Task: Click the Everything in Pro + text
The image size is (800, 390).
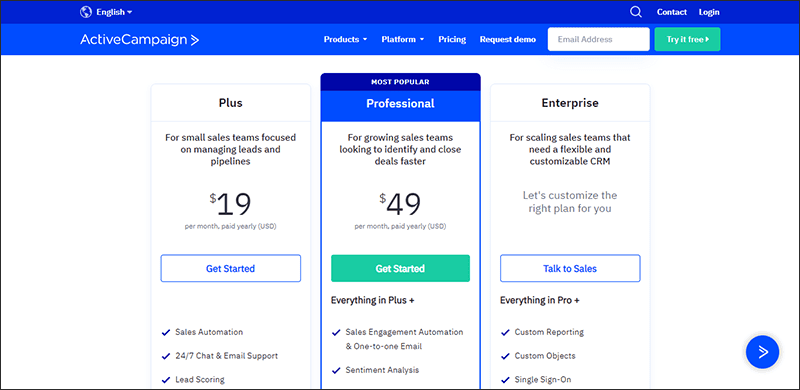Action: pyautogui.click(x=540, y=300)
